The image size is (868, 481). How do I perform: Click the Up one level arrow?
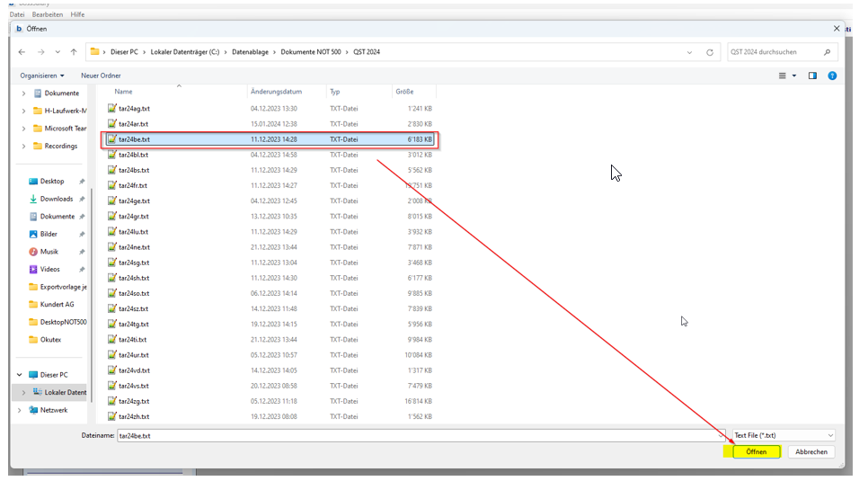coord(74,52)
